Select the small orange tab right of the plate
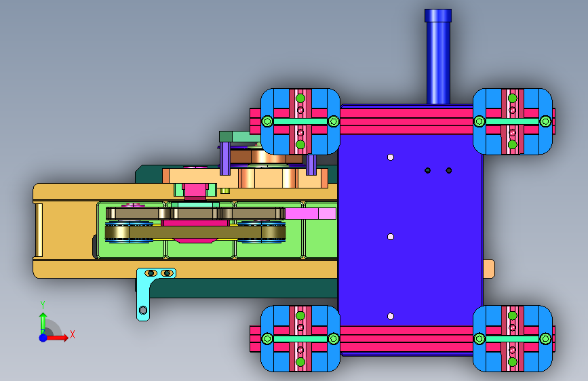This screenshot has width=588, height=381. click(488, 269)
